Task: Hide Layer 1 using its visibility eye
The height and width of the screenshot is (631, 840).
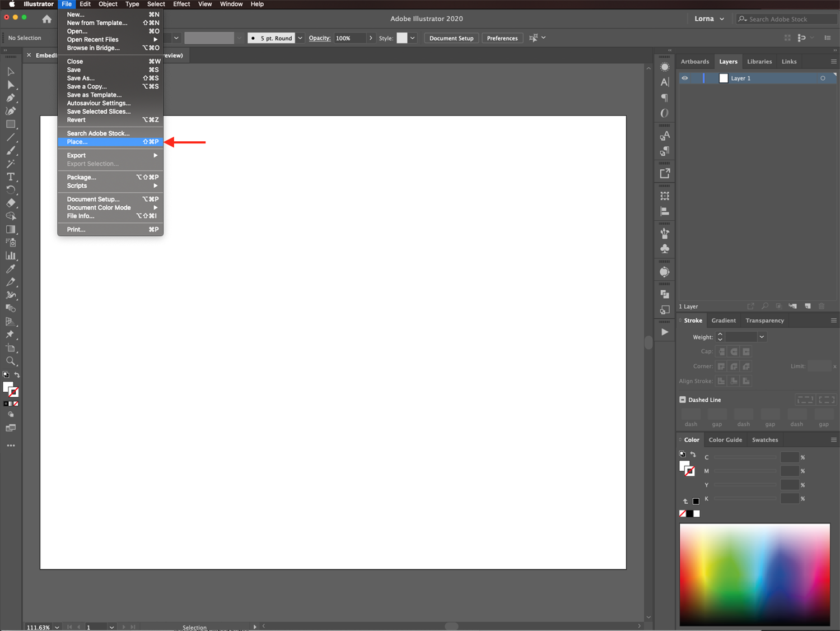Action: click(684, 78)
